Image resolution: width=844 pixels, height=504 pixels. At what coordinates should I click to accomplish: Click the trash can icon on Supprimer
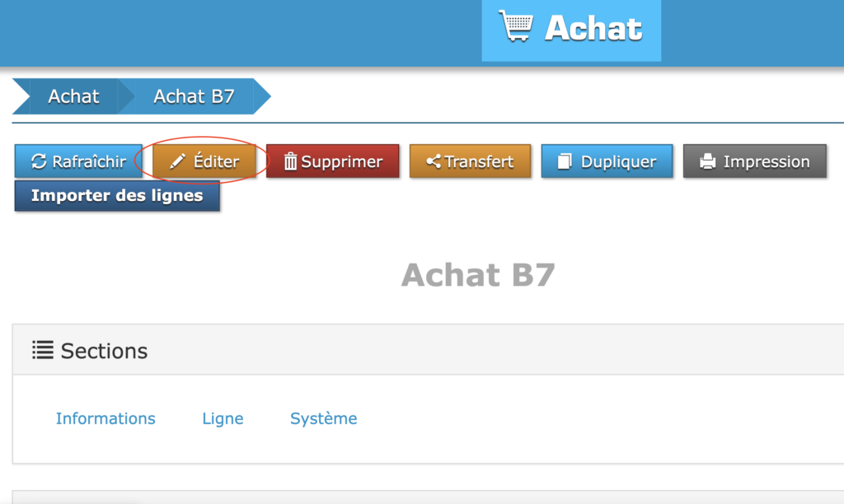[x=290, y=161]
